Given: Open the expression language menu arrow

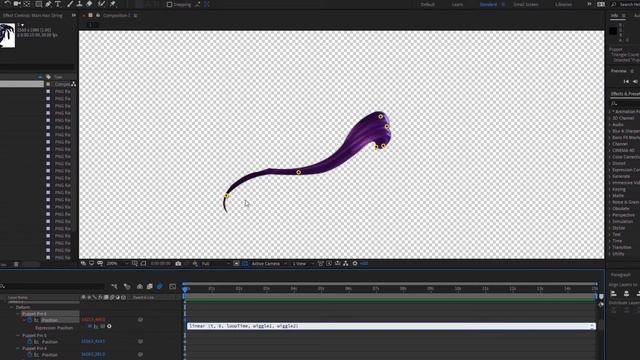Looking at the screenshot, I should pyautogui.click(x=109, y=327).
